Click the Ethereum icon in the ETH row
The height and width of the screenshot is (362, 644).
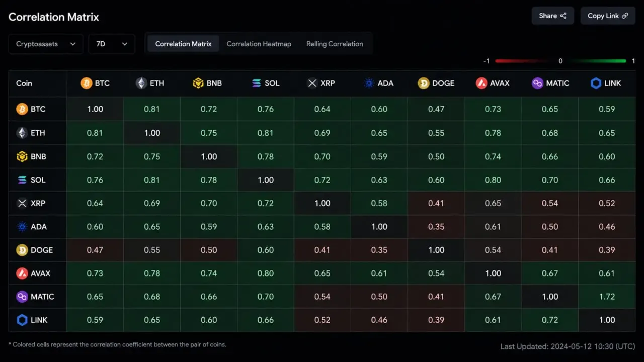(22, 133)
